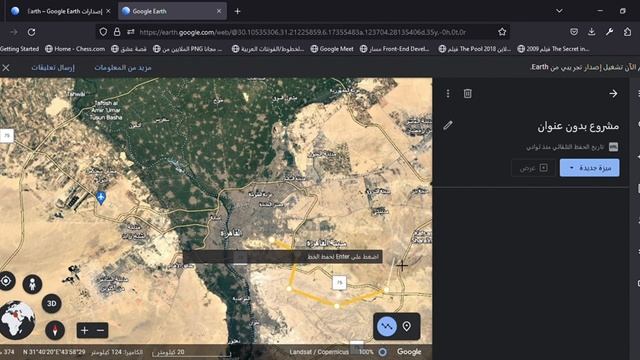
Task: Open Google Meet bookmark
Action: click(x=332, y=49)
